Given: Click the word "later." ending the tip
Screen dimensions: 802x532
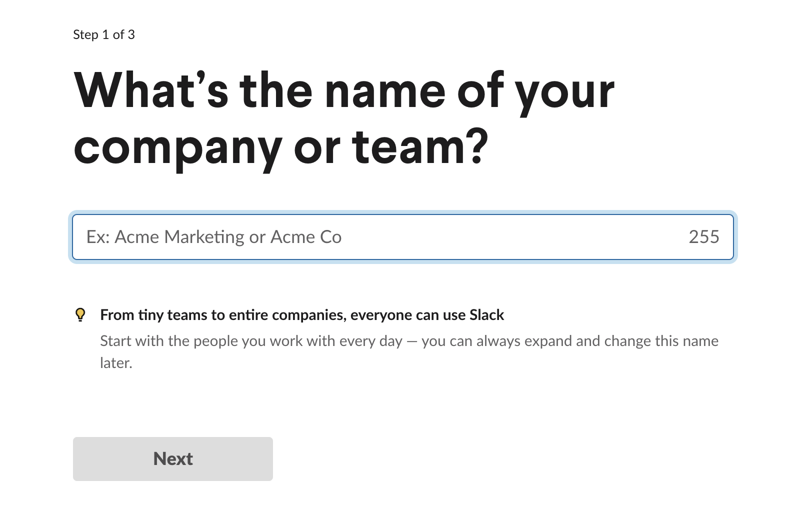Looking at the screenshot, I should tap(116, 363).
